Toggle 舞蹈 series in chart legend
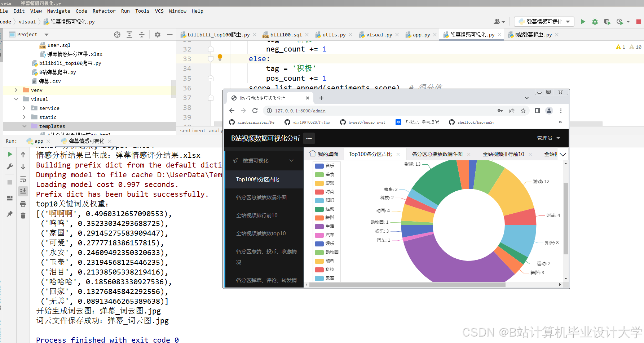644x343 pixels. pos(325,218)
